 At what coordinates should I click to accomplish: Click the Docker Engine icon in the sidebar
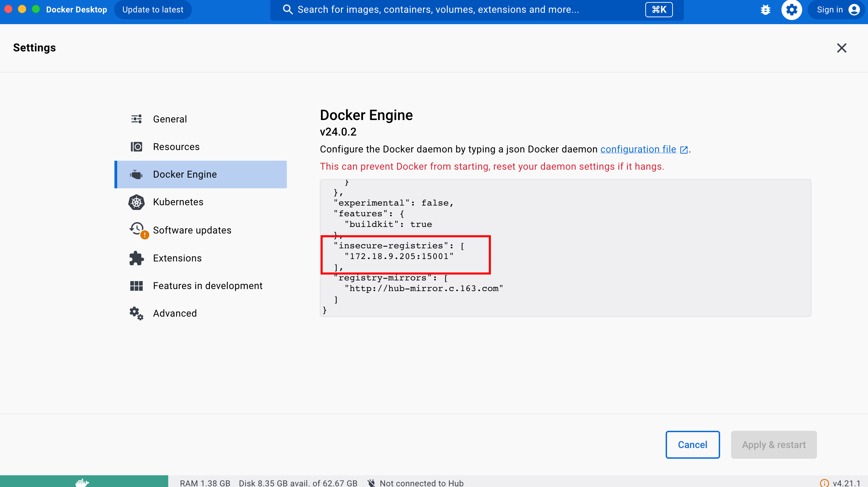(x=137, y=175)
